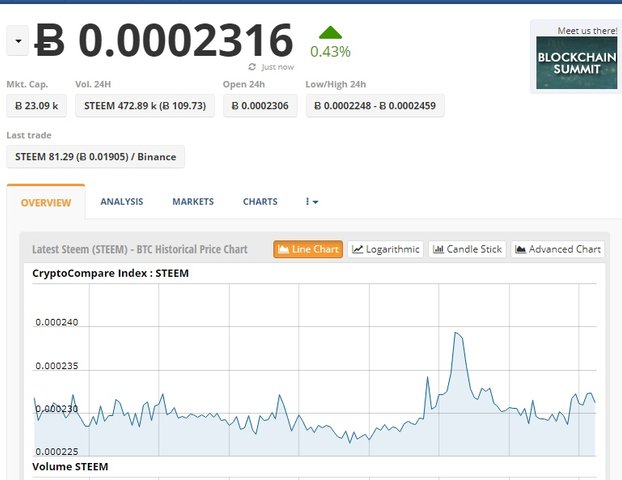Open the Charts tab
Viewport: 622px width, 480px height.
(260, 202)
